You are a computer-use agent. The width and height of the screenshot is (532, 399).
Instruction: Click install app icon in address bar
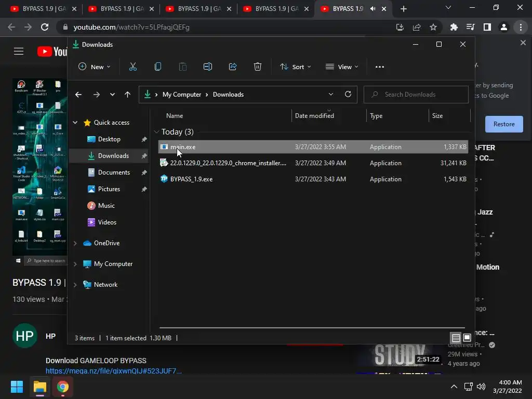click(400, 27)
